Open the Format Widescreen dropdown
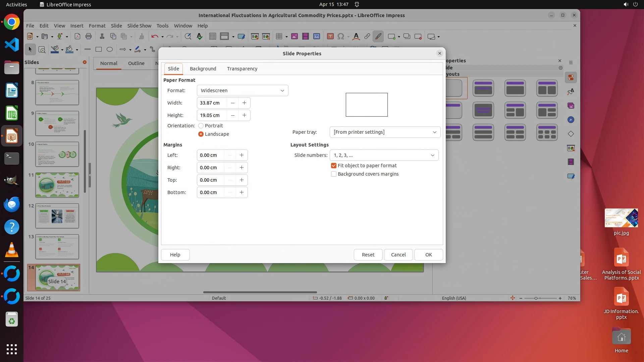Viewport: 644px width, 362px height. (243, 90)
